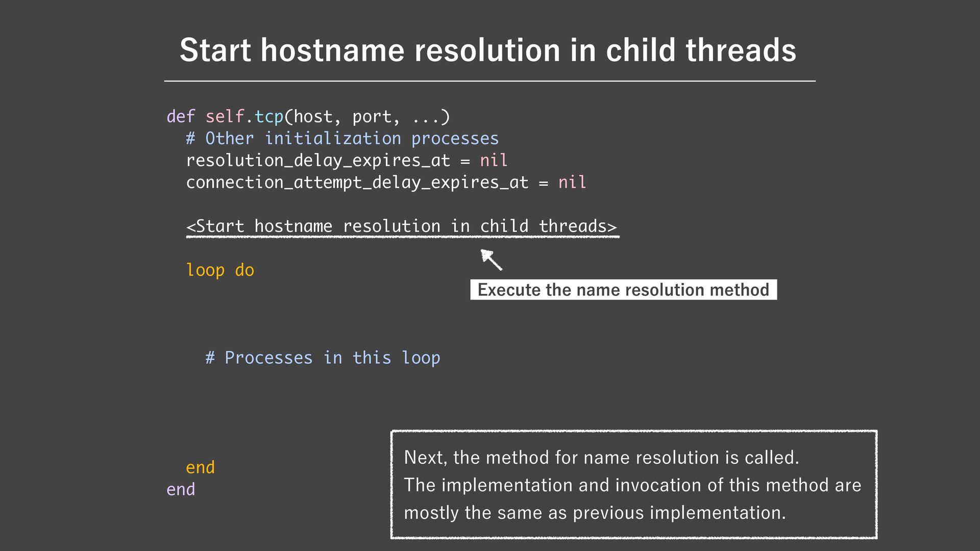Screen dimensions: 980x551
Task: Select the '# Processes in this loop' comment
Action: (x=323, y=358)
